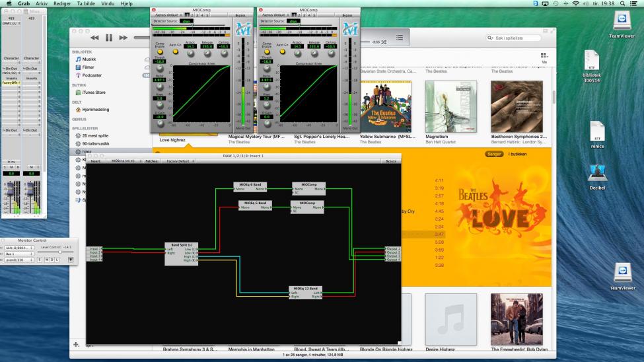Screen dimensions: 644x362
Task: Click Attack knob on left MIOComp
Action: (190, 54)
